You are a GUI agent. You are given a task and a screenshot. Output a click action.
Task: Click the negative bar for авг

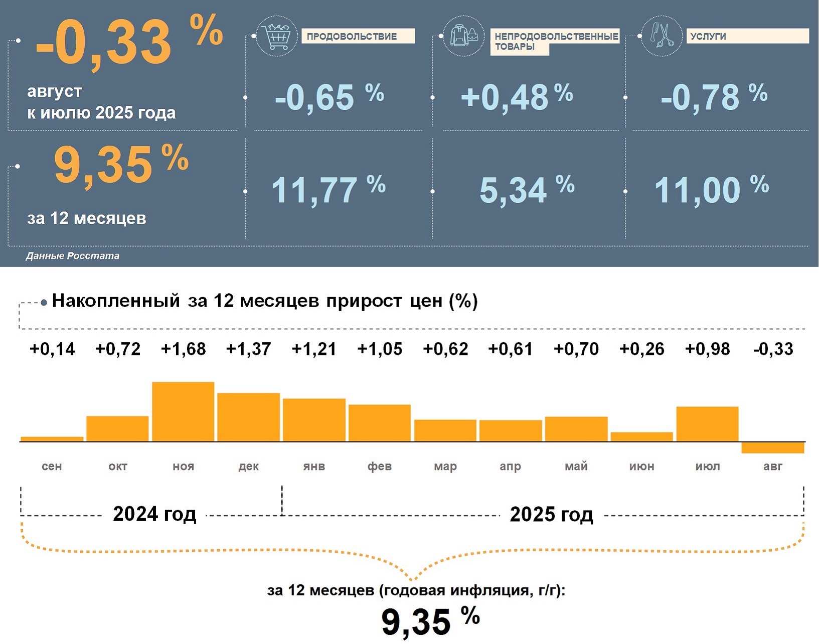click(772, 448)
